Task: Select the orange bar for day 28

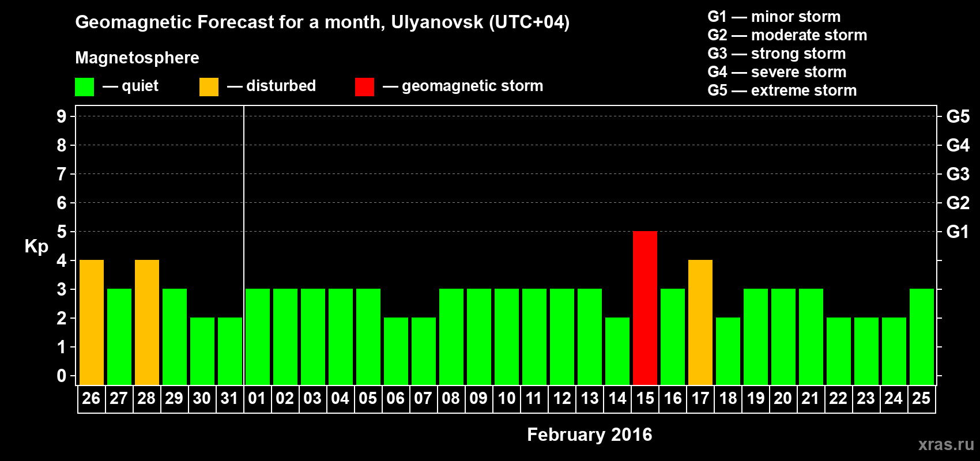Action: pos(147,322)
